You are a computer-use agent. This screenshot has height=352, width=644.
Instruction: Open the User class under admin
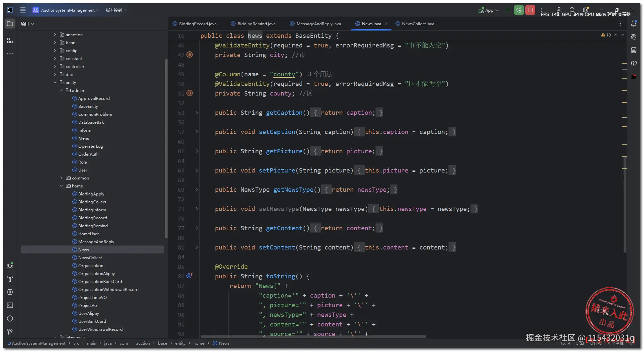(83, 170)
